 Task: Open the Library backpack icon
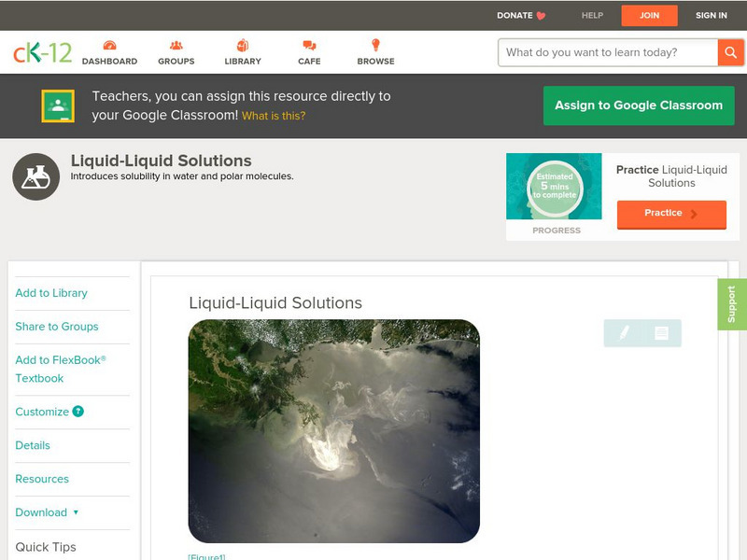[243, 45]
